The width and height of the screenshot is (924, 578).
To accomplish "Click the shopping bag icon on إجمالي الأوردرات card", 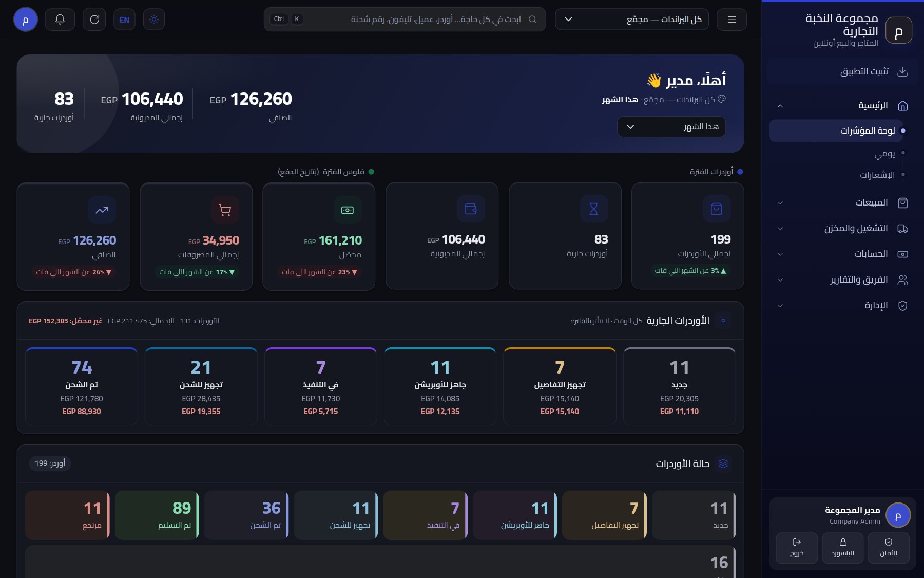I will click(x=717, y=209).
